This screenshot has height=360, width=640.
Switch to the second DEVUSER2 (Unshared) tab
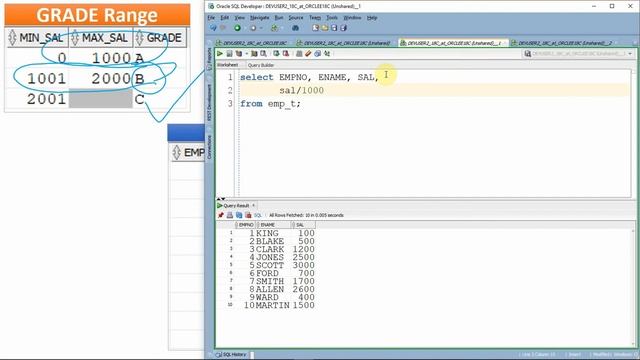pyautogui.click(x=344, y=43)
